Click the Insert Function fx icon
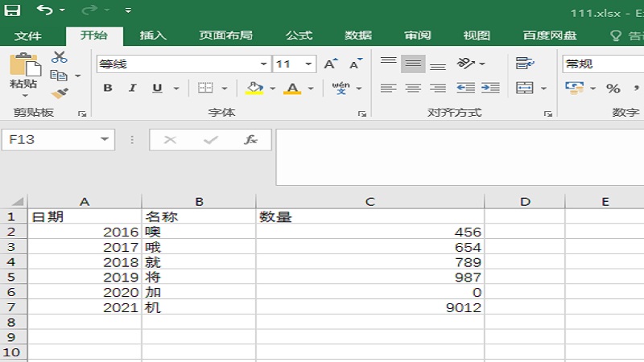The height and width of the screenshot is (362, 644). (250, 140)
